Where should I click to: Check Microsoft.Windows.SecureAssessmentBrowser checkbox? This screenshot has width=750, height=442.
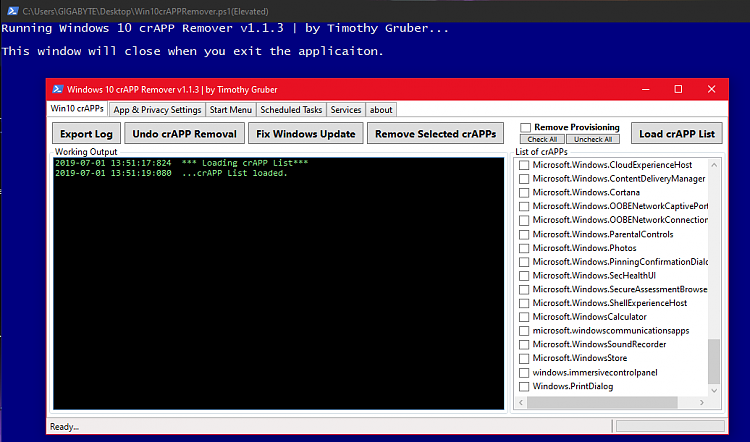click(524, 290)
